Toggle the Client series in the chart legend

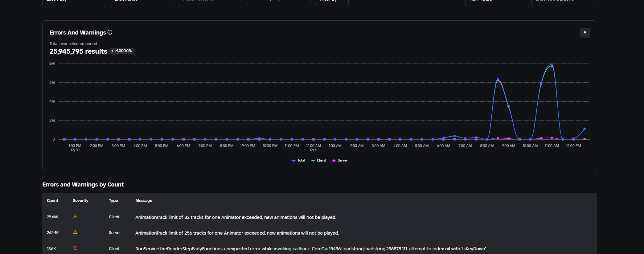[x=318, y=161]
